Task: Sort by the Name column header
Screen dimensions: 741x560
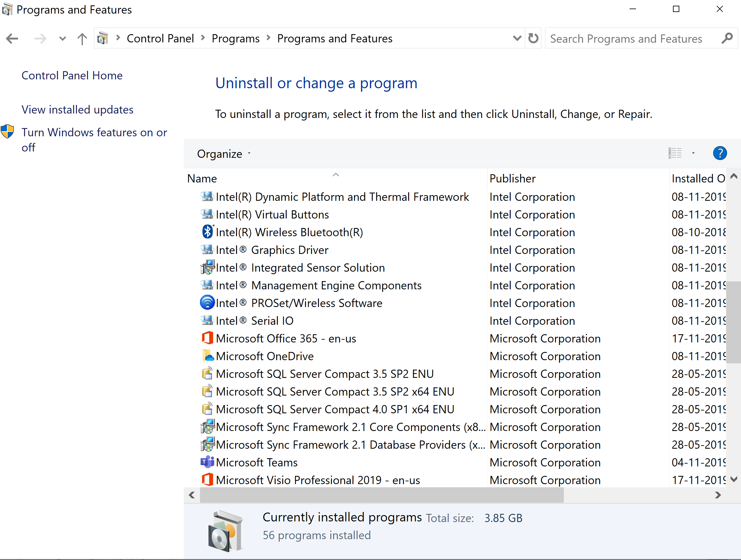Action: 202,178
